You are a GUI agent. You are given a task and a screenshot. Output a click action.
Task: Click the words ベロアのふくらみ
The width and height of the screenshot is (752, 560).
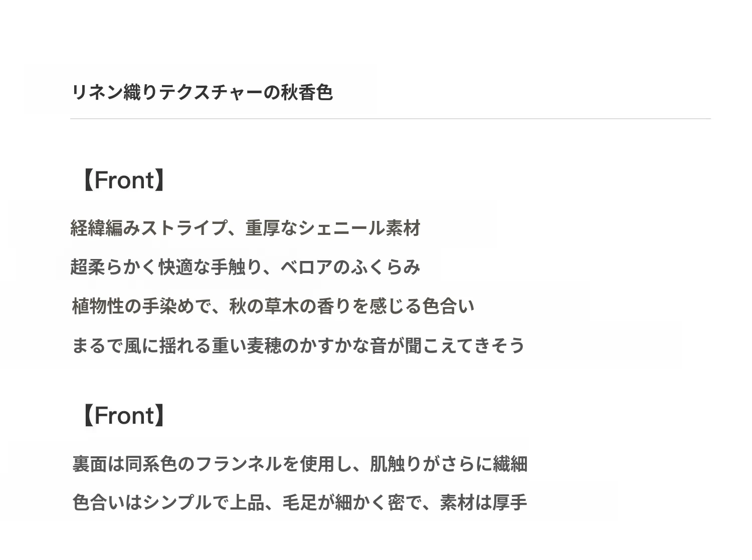(x=350, y=267)
